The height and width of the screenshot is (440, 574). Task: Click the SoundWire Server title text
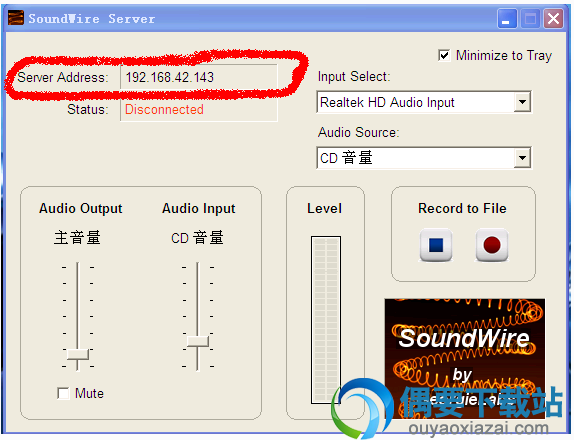[92, 19]
